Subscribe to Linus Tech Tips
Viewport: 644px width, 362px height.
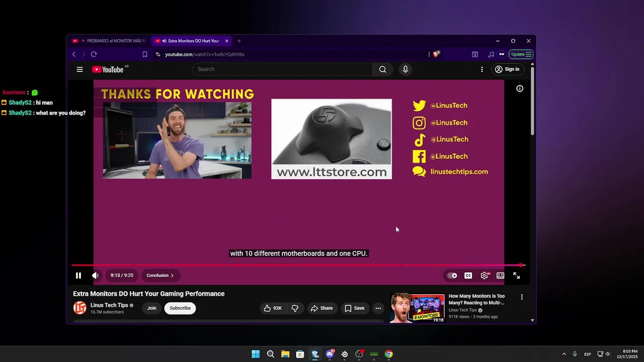tap(180, 308)
